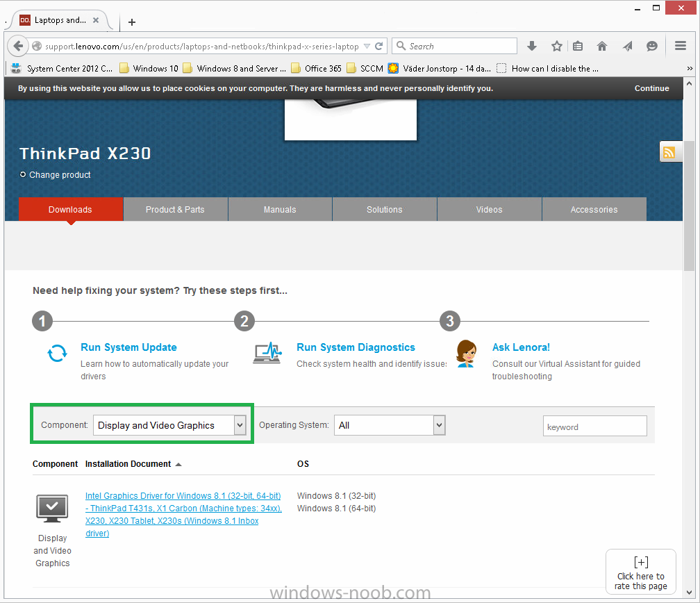Screen dimensions: 700x603
Task: Open the Intel Graphics Driver for Windows 8.1 link
Action: [x=183, y=515]
